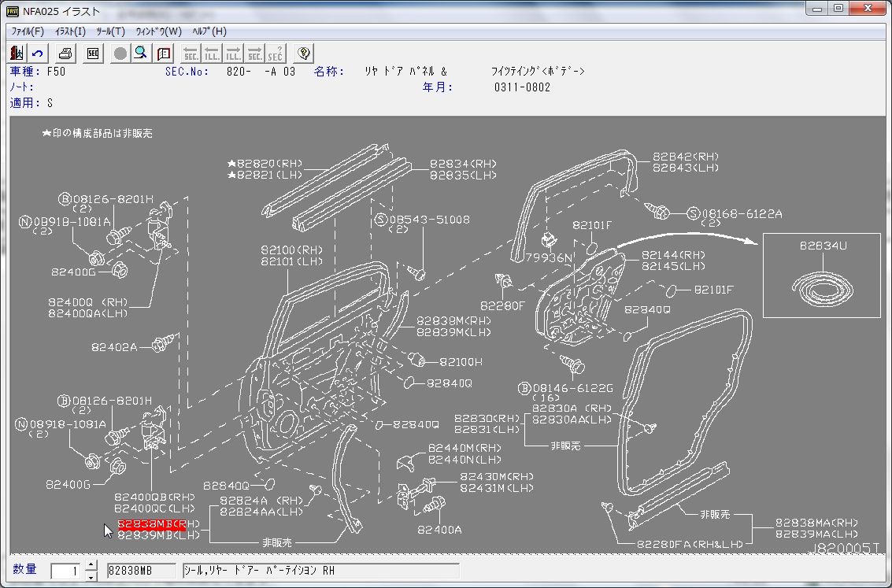Select part number 82843(LH)
The height and width of the screenshot is (588, 892).
click(x=686, y=168)
